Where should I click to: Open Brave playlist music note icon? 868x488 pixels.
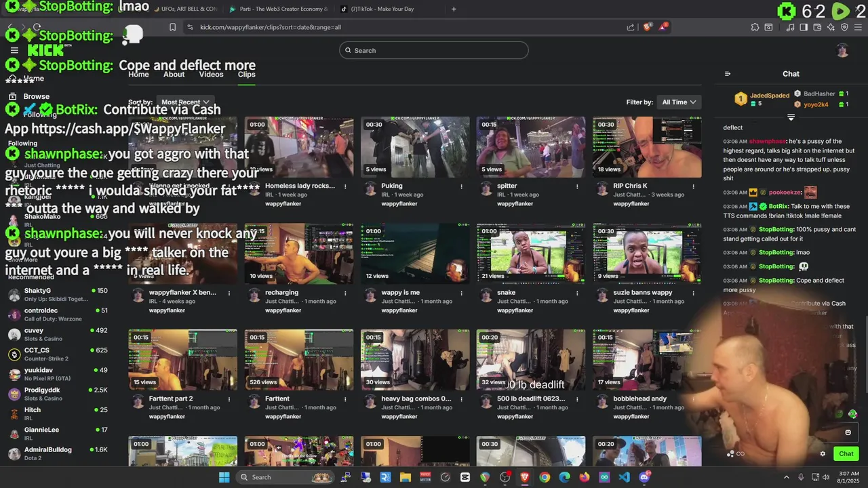pos(790,27)
